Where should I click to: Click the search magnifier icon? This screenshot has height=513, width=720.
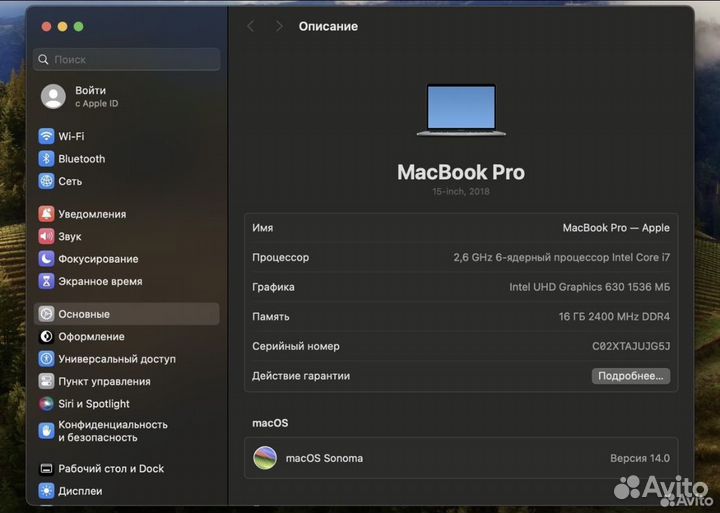point(44,59)
